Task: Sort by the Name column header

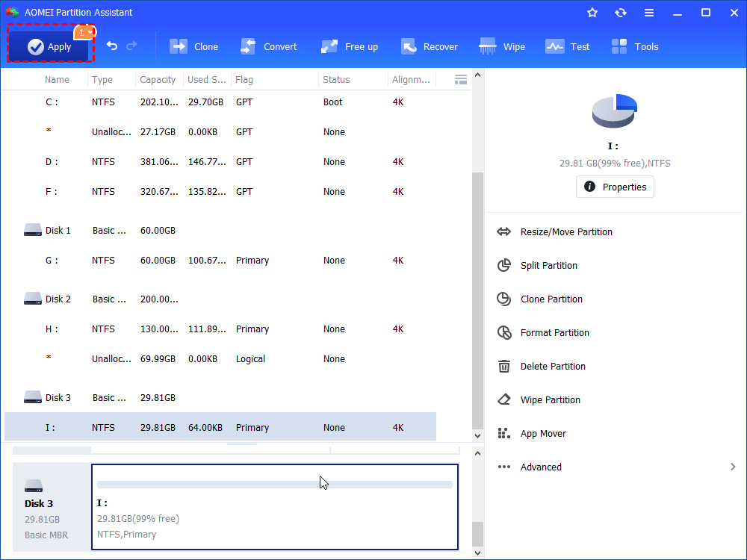Action: click(58, 80)
